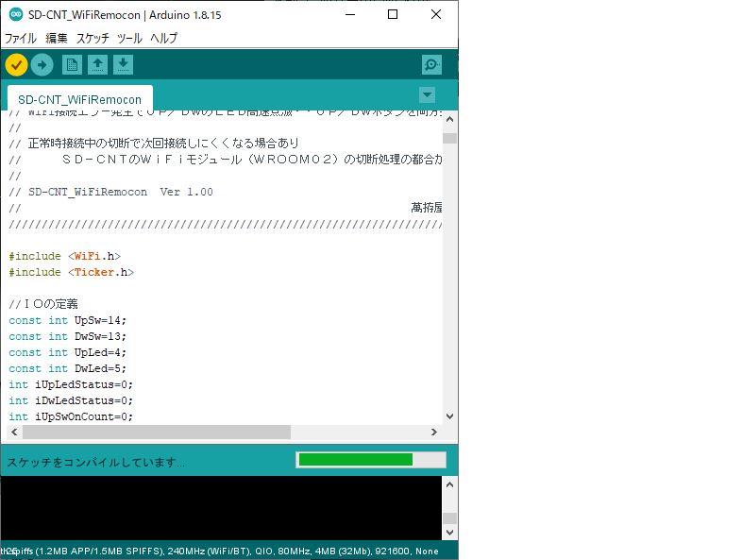Open the ヘルプ menu

coord(163,39)
